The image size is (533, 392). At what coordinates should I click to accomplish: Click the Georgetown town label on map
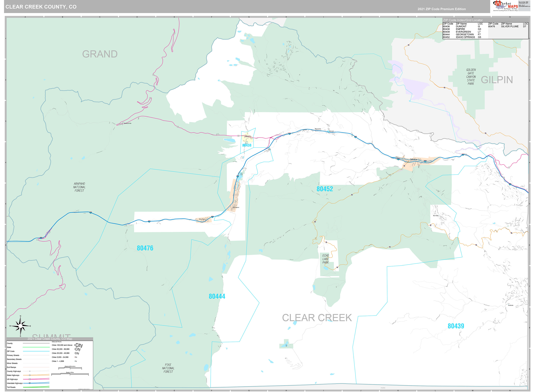pyautogui.click(x=236, y=207)
